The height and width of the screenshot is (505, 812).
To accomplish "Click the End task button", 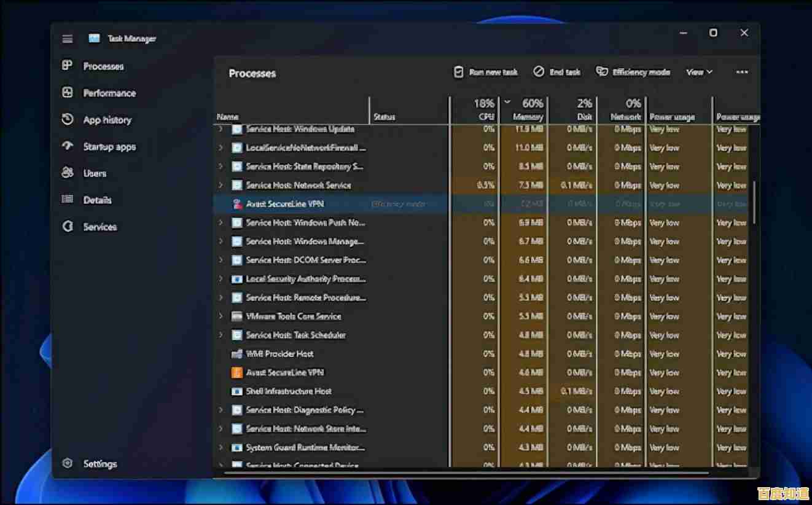I will tap(556, 72).
